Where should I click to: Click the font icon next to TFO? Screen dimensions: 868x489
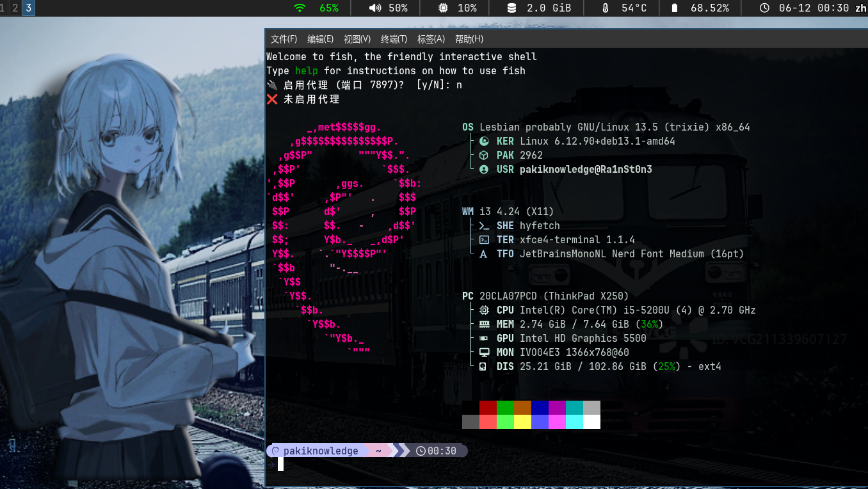coord(484,254)
